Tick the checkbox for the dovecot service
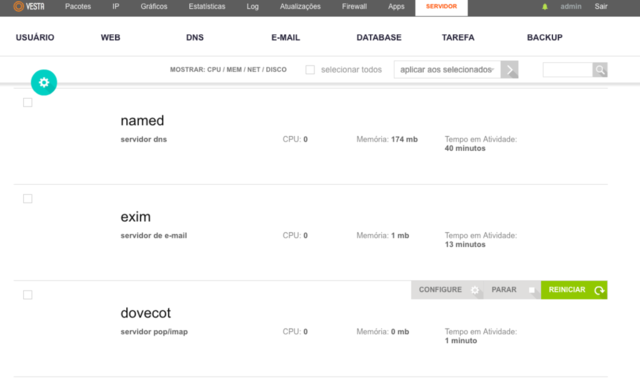Screen dimensions: 640x383 (x=28, y=295)
